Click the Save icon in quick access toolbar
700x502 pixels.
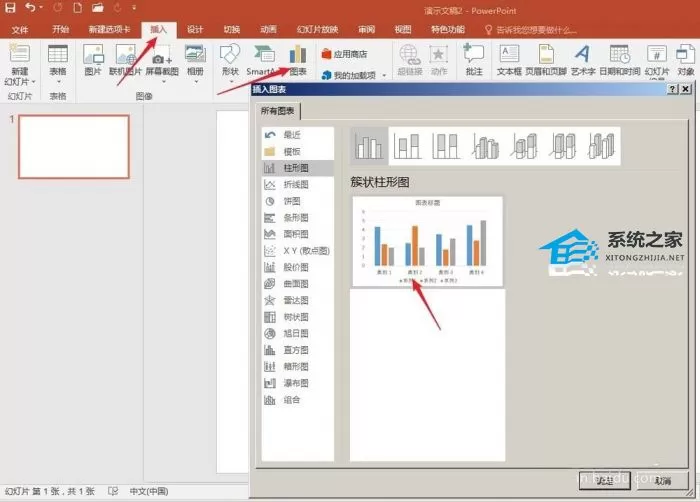click(x=10, y=8)
